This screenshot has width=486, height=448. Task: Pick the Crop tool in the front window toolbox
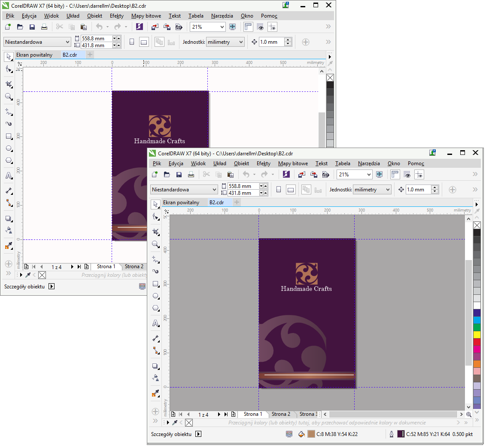click(155, 232)
